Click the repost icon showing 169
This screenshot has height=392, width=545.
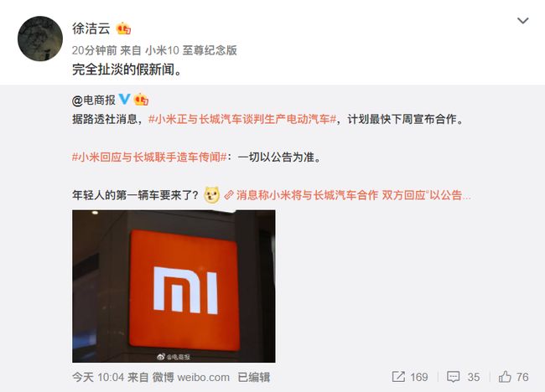coord(398,377)
